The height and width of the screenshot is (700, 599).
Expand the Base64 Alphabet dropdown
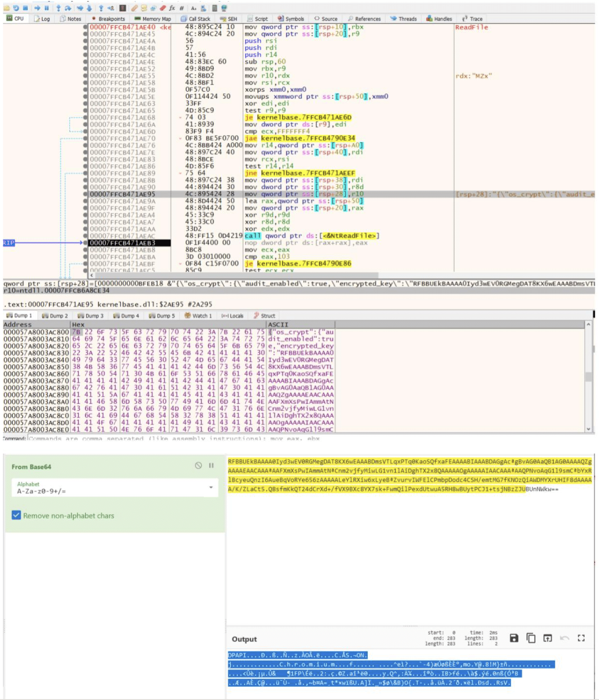point(211,487)
